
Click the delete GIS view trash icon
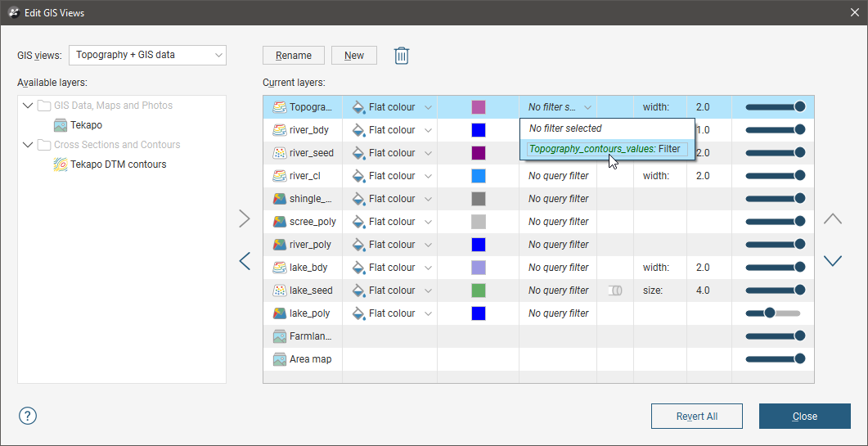pyautogui.click(x=401, y=56)
